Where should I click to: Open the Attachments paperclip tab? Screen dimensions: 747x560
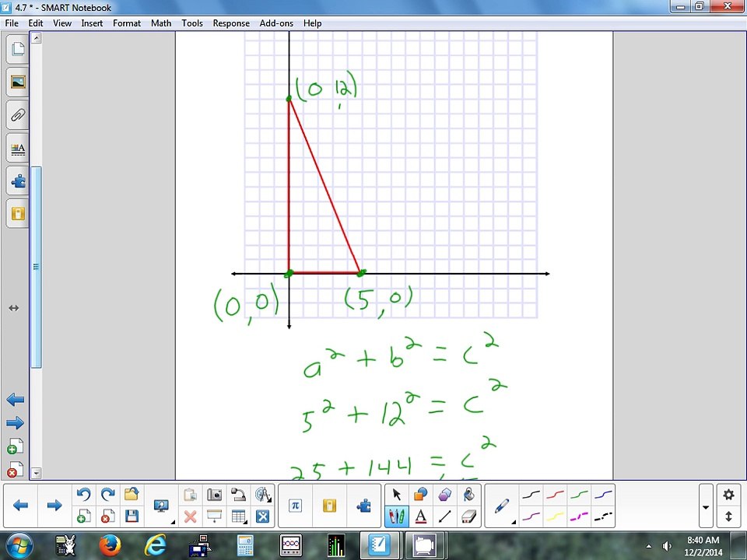[18, 115]
